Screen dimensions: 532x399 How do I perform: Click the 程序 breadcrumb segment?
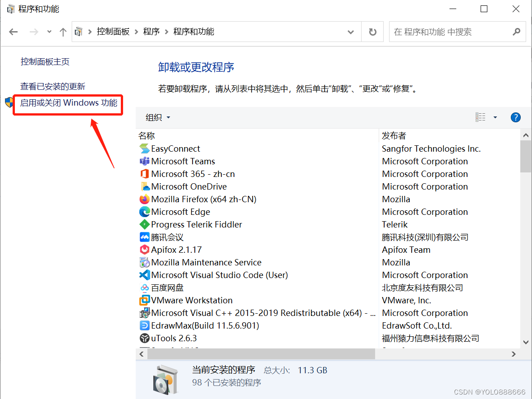tap(151, 32)
